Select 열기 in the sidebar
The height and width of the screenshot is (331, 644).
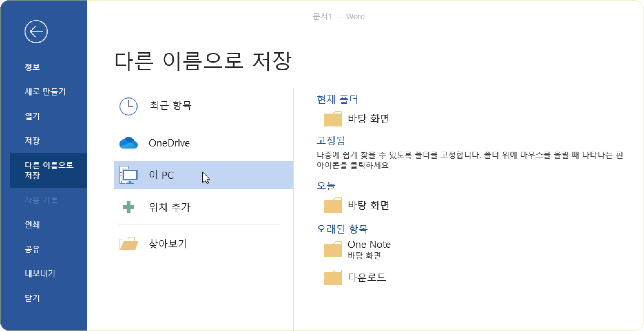(x=32, y=116)
